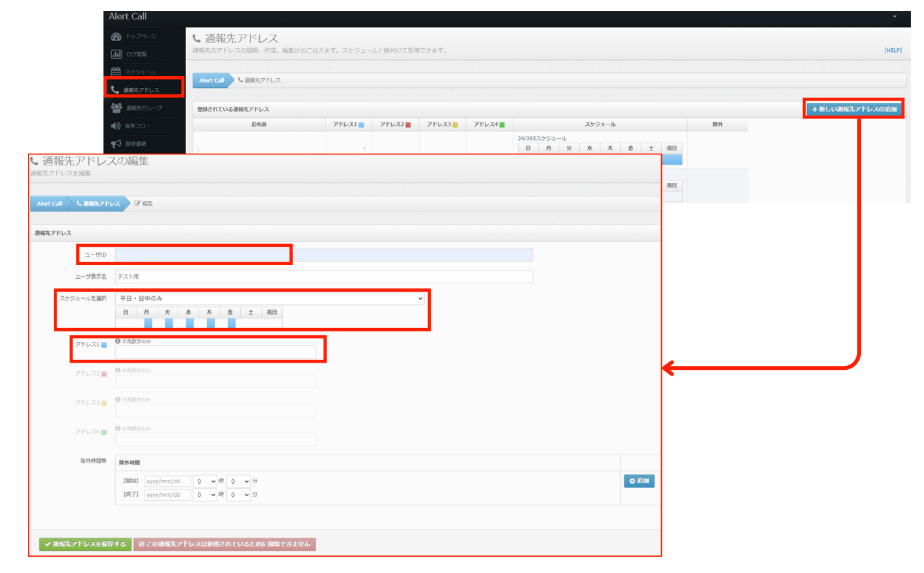Click the トップページ dashboard icon in sidebar

point(116,36)
